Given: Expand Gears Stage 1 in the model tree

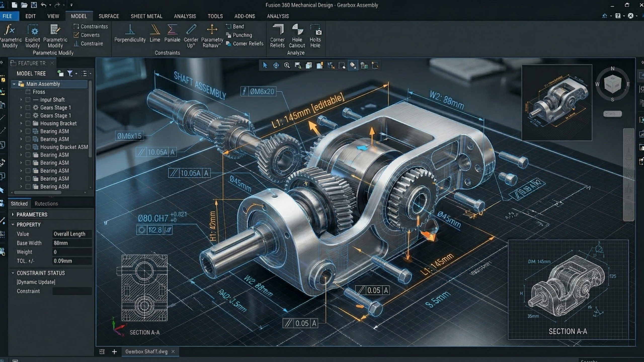Looking at the screenshot, I should click(21, 107).
